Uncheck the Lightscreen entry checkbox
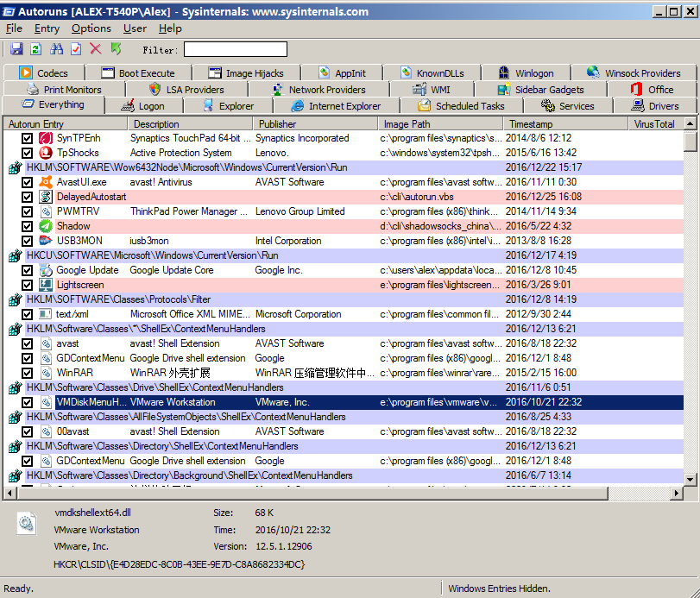This screenshot has width=700, height=598. [x=28, y=285]
